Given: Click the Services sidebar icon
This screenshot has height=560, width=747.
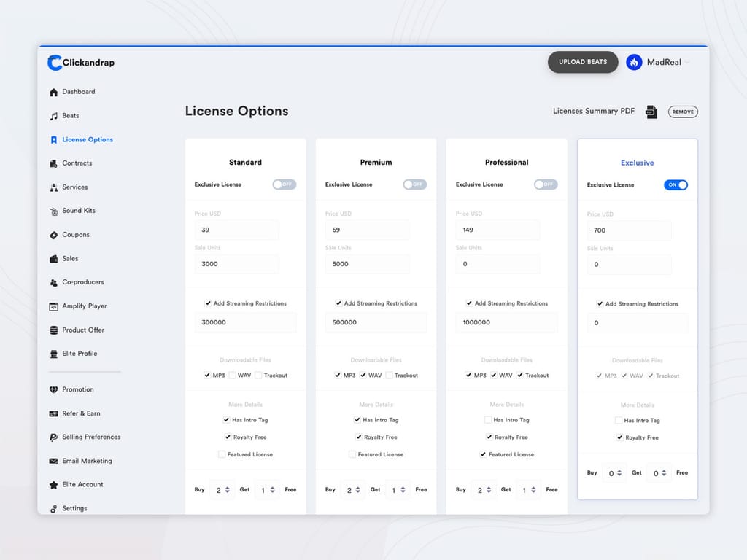Looking at the screenshot, I should point(54,187).
